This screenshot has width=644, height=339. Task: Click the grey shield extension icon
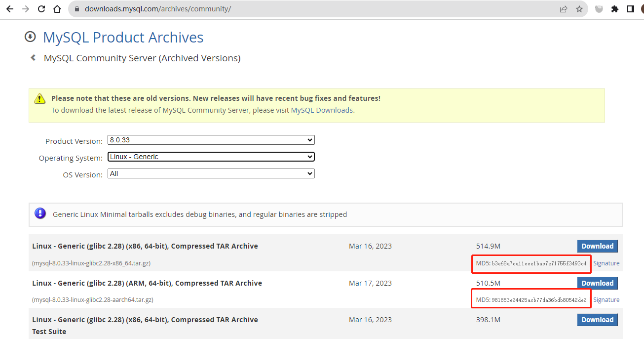tap(599, 9)
